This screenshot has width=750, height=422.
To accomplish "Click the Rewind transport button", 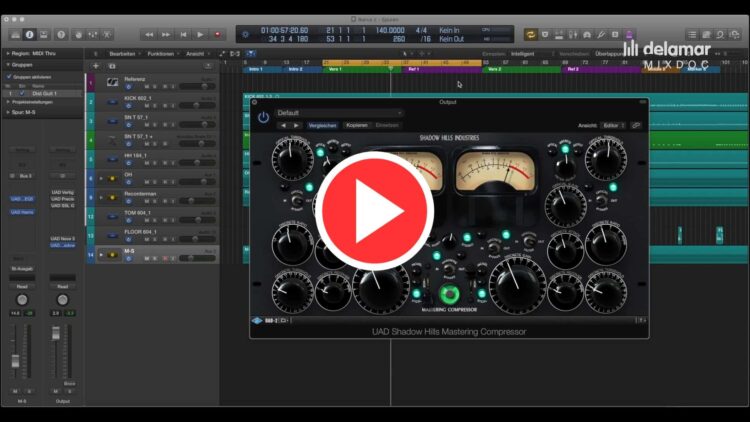I will click(149, 35).
